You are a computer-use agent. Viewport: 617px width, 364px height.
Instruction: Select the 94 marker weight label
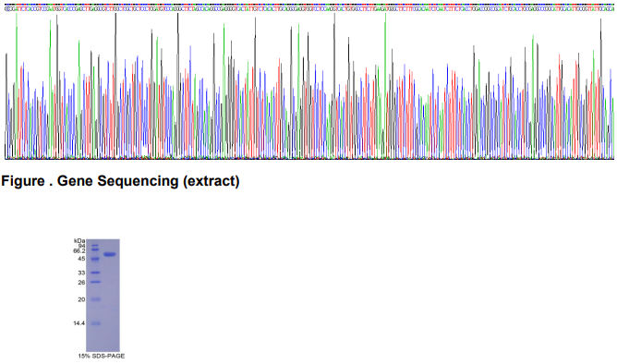pyautogui.click(x=82, y=246)
